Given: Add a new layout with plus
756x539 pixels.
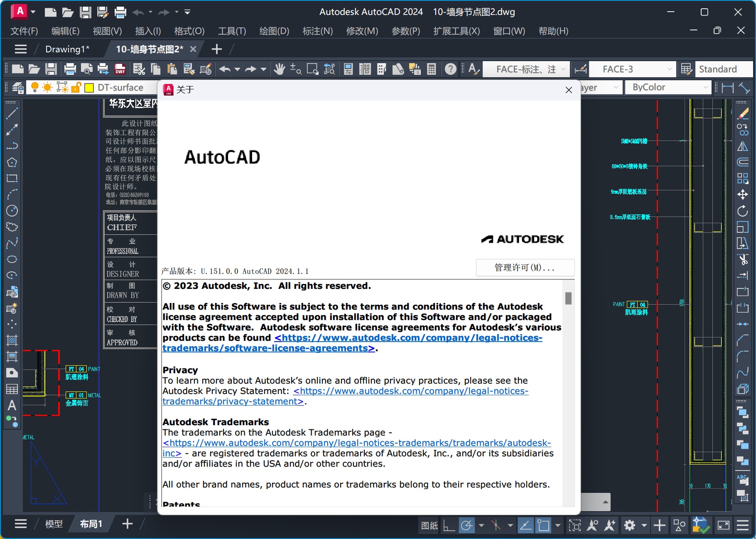Looking at the screenshot, I should click(128, 524).
